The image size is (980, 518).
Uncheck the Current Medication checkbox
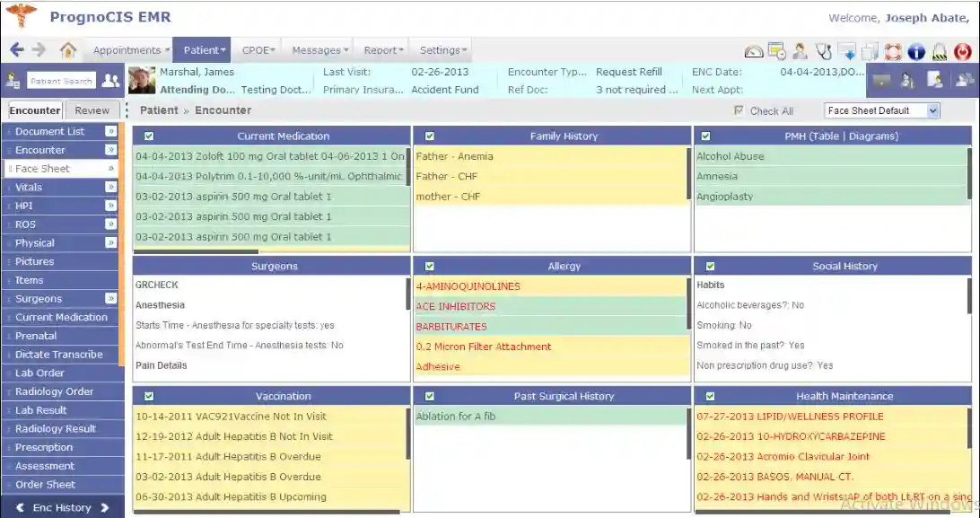pyautogui.click(x=148, y=136)
